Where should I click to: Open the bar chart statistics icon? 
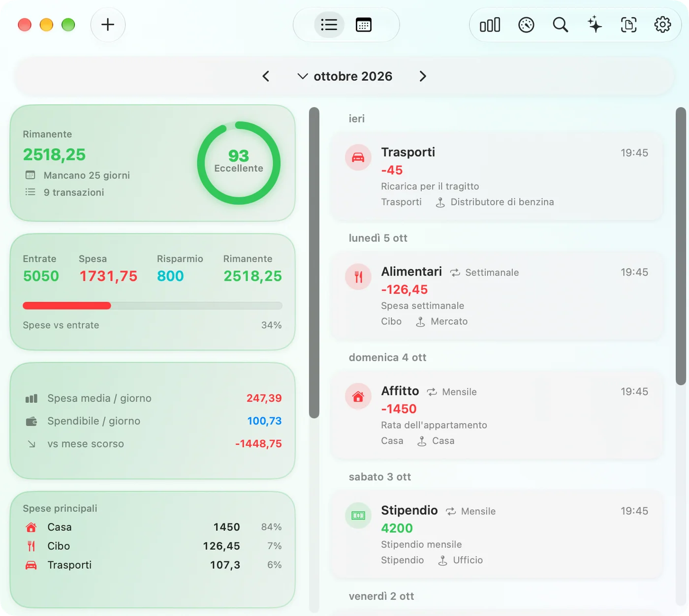pos(490,25)
